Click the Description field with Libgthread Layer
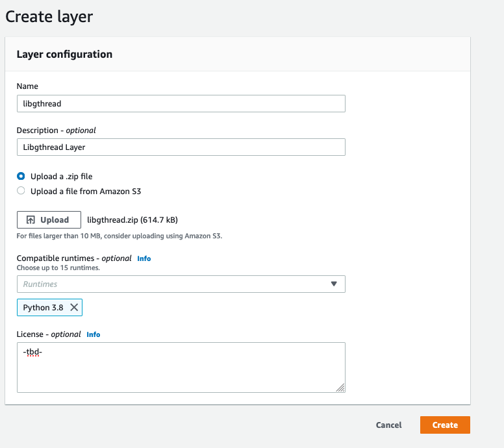 point(181,147)
